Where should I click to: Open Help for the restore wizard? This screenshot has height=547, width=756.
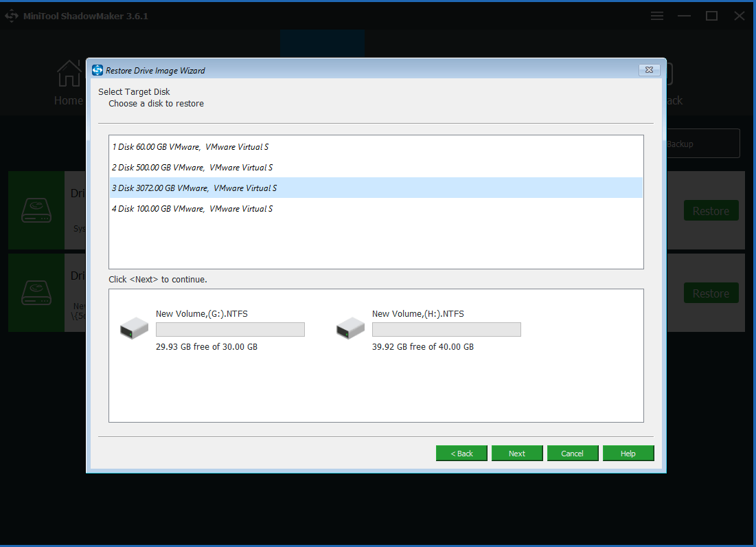[x=628, y=454]
